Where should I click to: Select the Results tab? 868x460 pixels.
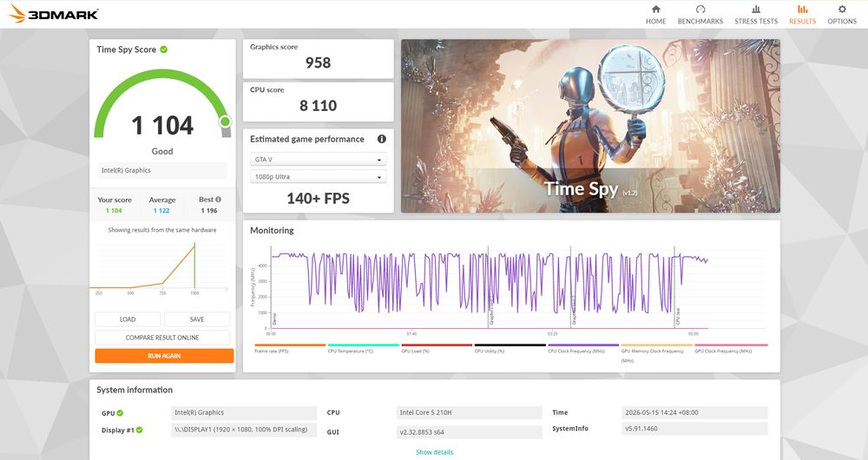pos(802,15)
